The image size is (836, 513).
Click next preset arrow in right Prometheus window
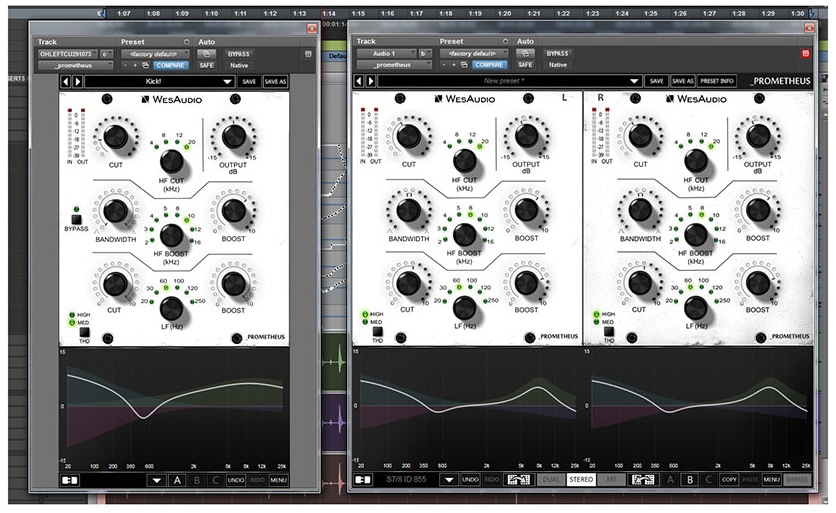pyautogui.click(x=371, y=81)
